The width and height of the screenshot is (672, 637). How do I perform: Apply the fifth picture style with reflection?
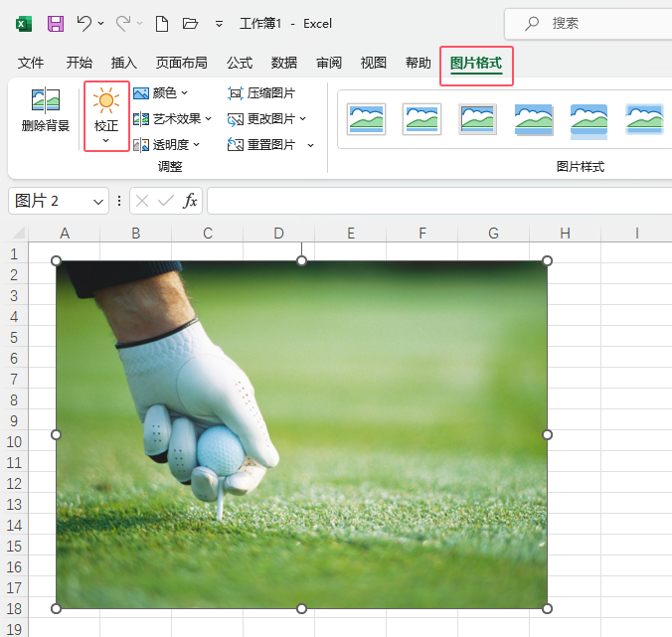pyautogui.click(x=588, y=121)
